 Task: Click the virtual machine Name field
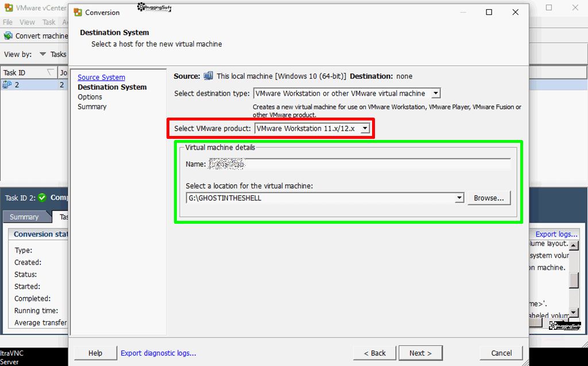[x=359, y=163]
